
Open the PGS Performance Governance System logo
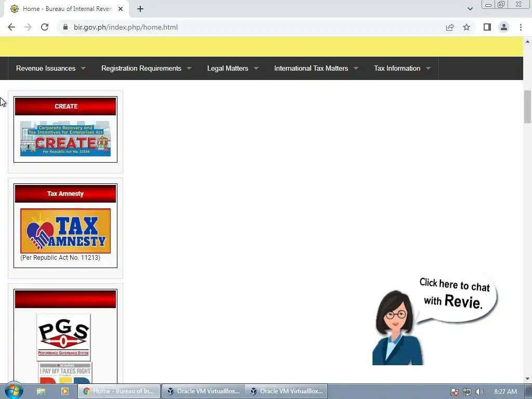point(63,337)
